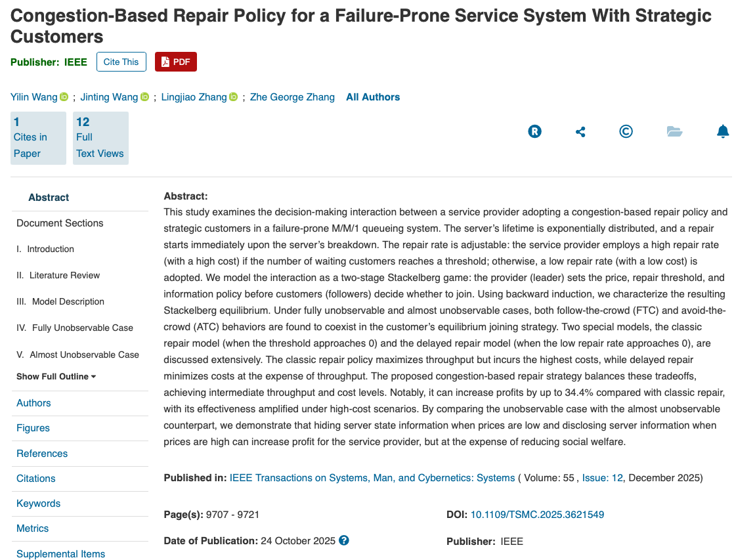Open Zhe George Zhang author profile

click(292, 97)
